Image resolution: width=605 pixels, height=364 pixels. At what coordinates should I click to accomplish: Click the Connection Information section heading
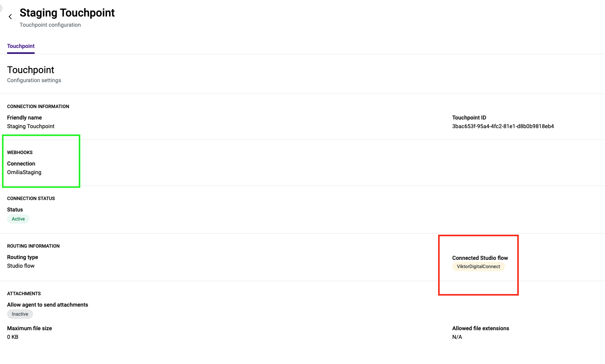pyautogui.click(x=38, y=107)
